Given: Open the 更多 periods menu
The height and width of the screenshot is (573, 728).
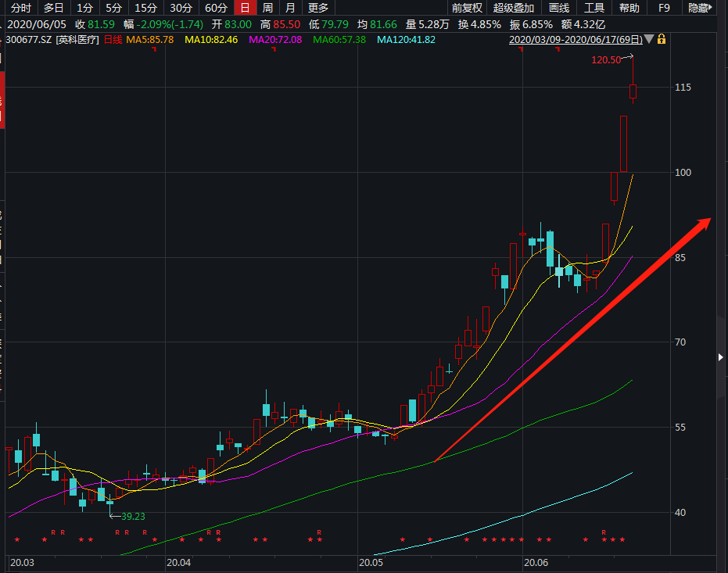Looking at the screenshot, I should click(x=317, y=8).
